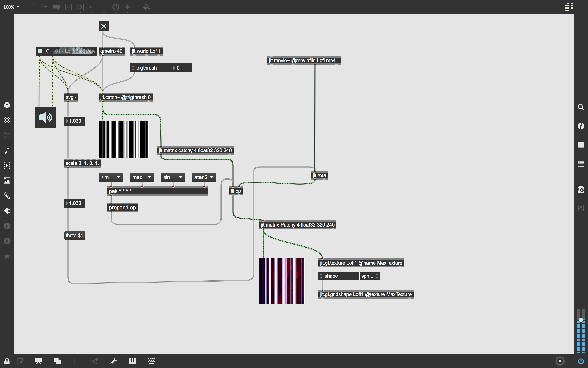Toggle the speaker ezdac audio output
This screenshot has width=588, height=368.
pyautogui.click(x=46, y=117)
